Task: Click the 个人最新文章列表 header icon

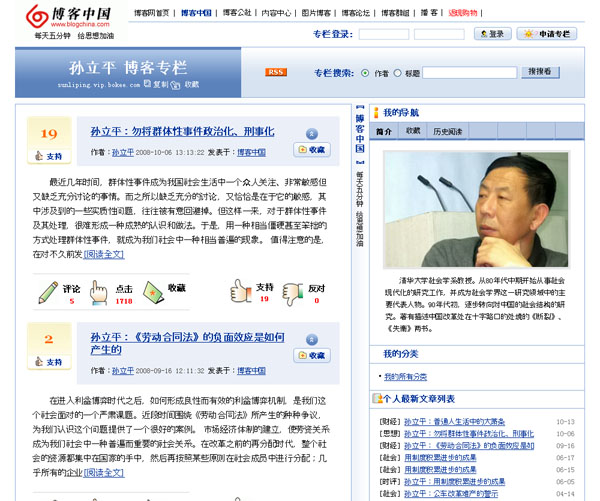Action: point(377,398)
